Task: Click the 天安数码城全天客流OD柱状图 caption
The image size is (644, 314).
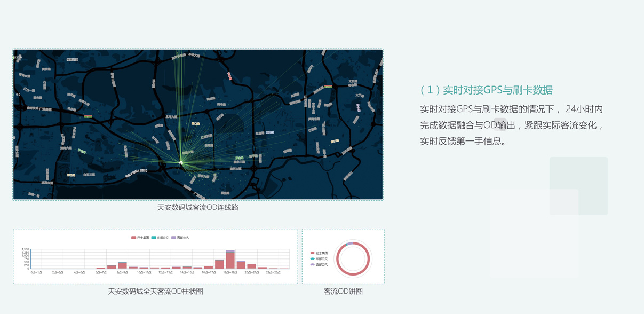Action: pyautogui.click(x=155, y=292)
